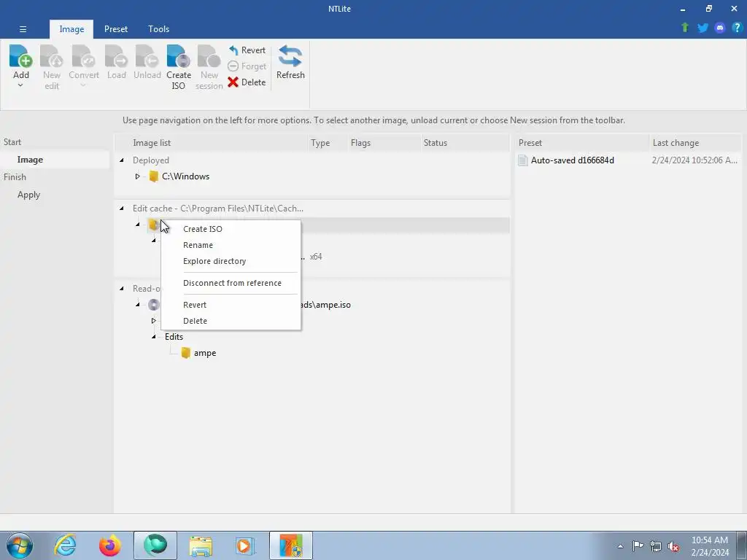Click Forget in the toolbar
This screenshot has width=747, height=560.
[x=247, y=66]
